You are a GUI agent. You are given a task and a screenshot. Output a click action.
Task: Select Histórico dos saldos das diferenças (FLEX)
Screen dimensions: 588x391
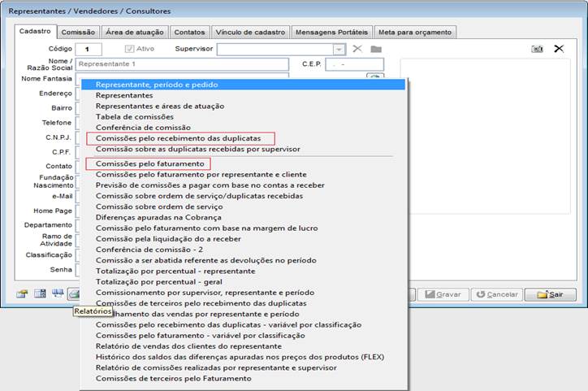point(244,357)
